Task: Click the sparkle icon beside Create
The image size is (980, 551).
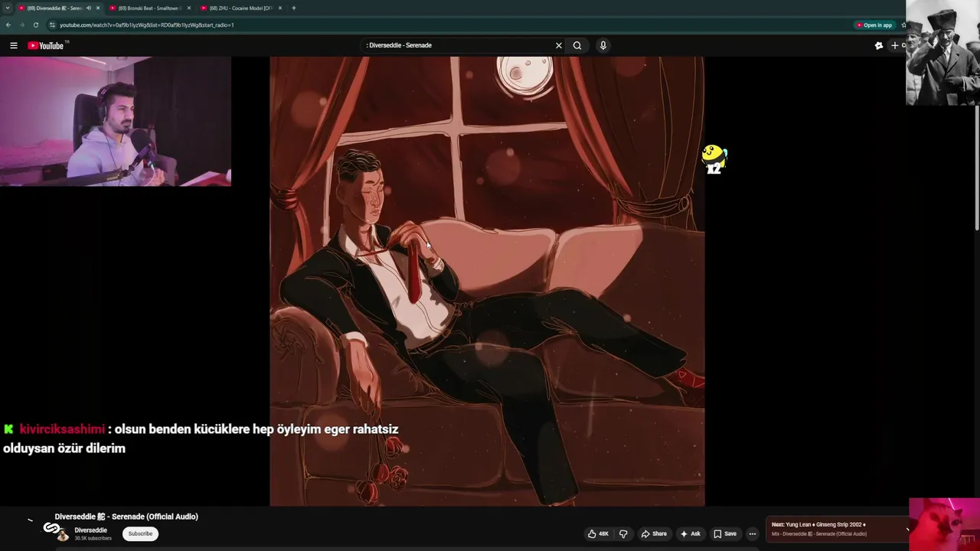Action: pos(879,45)
